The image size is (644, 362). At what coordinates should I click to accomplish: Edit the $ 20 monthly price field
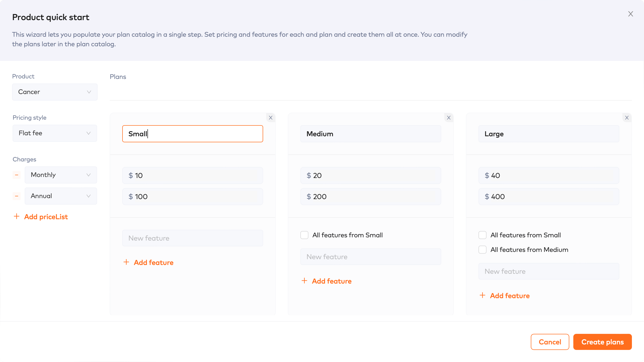pos(371,175)
